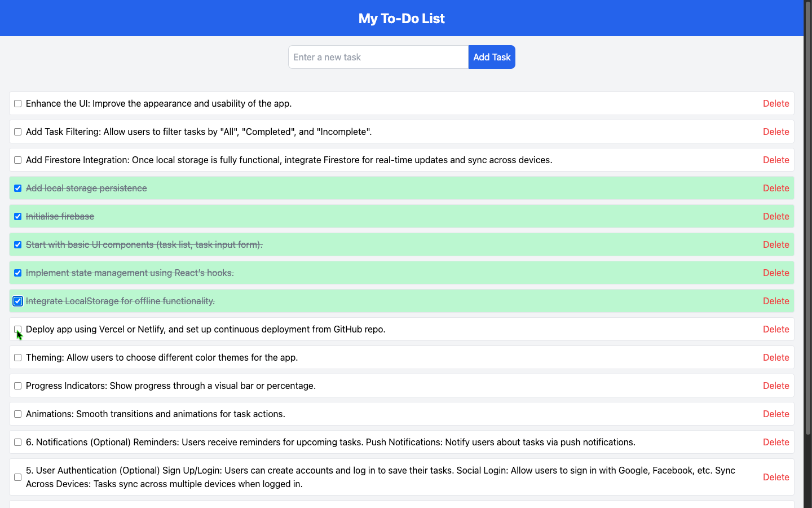Remove the Start with basic UI components task
812x508 pixels.
coord(775,245)
